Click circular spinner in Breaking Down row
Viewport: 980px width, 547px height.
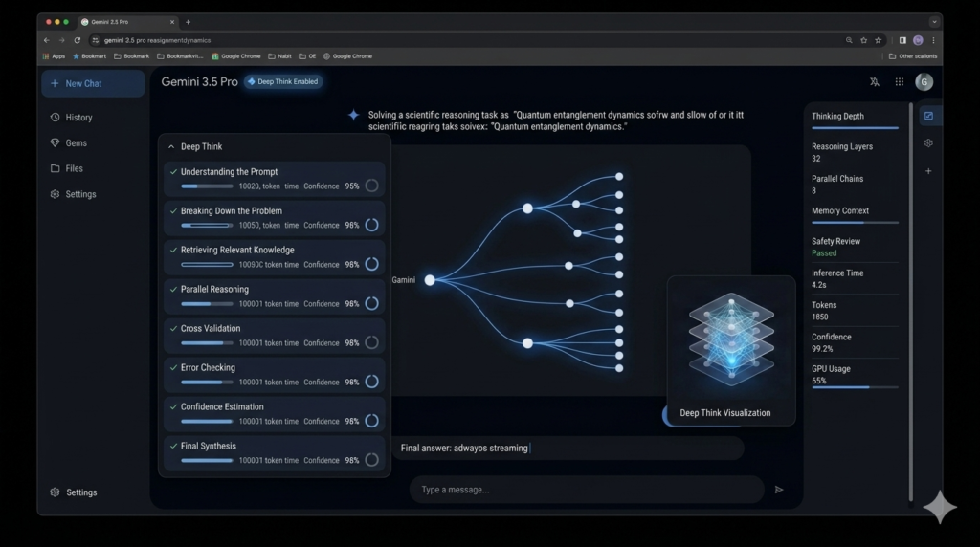click(x=372, y=225)
